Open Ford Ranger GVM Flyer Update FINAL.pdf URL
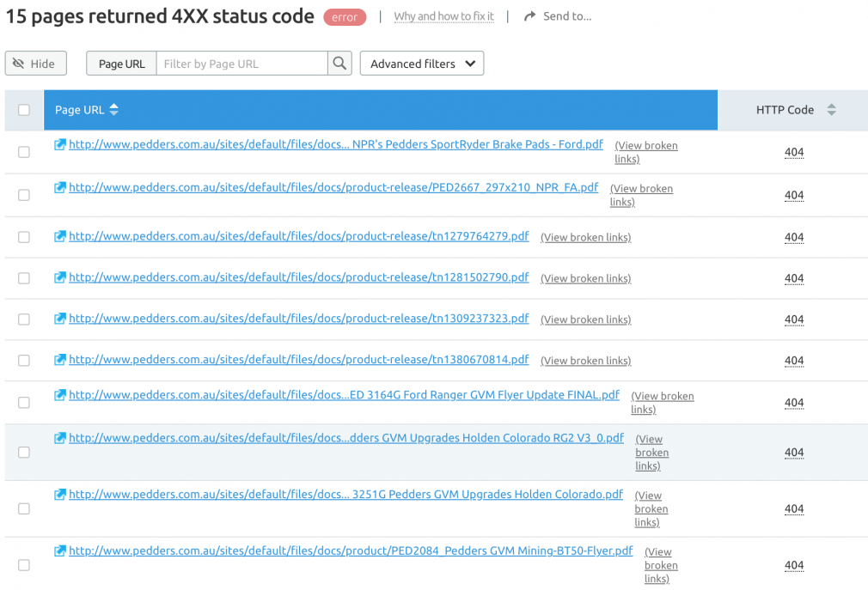The height and width of the screenshot is (590, 868). click(345, 395)
